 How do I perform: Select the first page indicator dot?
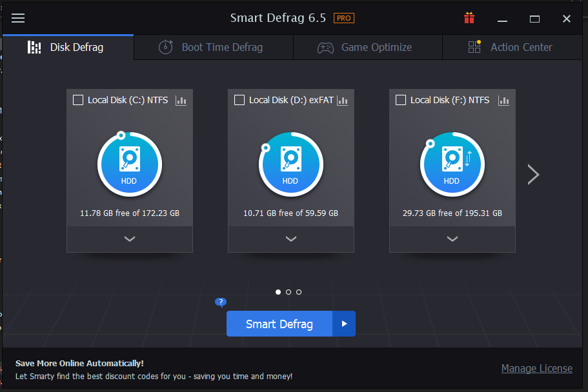coord(278,292)
